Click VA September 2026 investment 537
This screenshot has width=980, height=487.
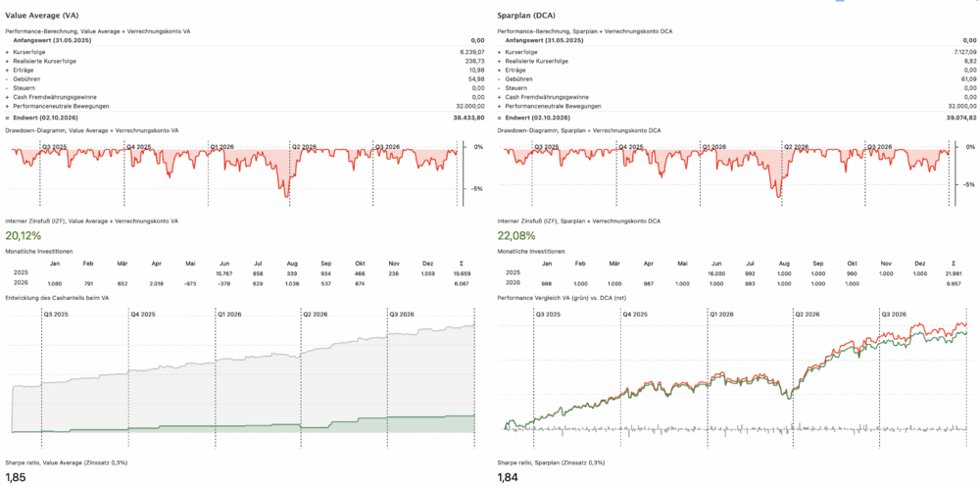[x=325, y=283]
